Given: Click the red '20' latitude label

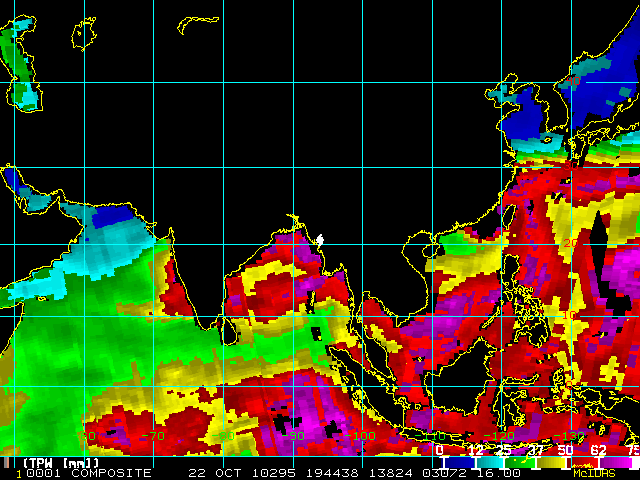Looking at the screenshot, I should (571, 244).
